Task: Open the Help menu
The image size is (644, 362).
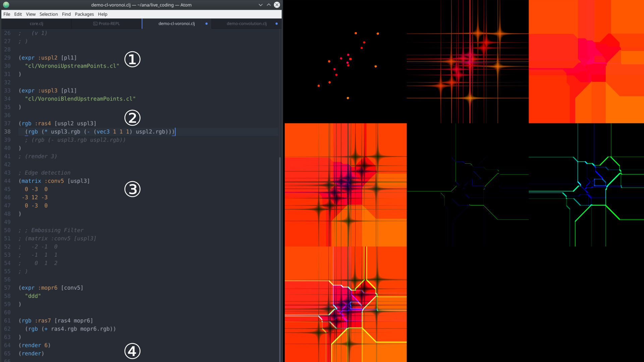Action: tap(103, 14)
